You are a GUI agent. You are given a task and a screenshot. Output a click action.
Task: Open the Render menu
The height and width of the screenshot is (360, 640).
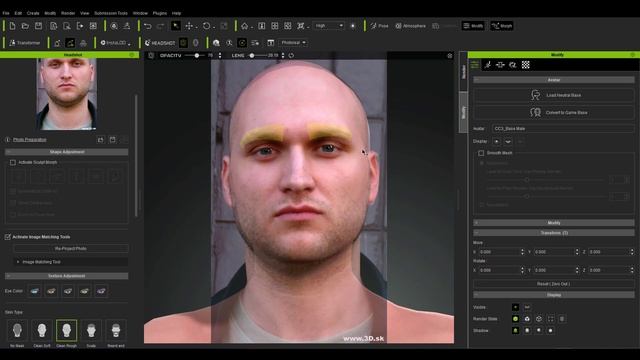click(x=68, y=13)
